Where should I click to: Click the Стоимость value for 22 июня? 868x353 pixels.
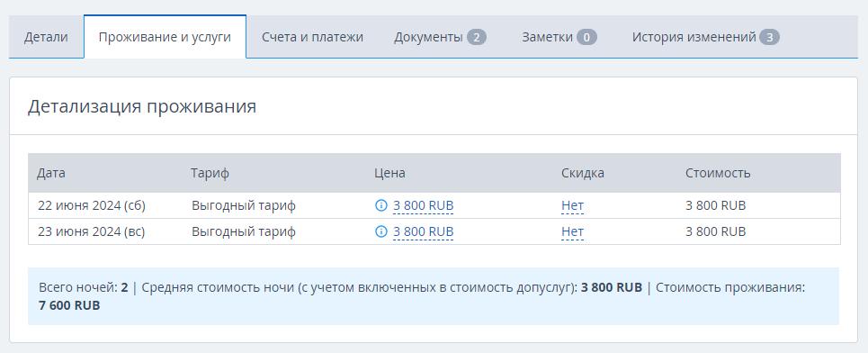click(716, 205)
